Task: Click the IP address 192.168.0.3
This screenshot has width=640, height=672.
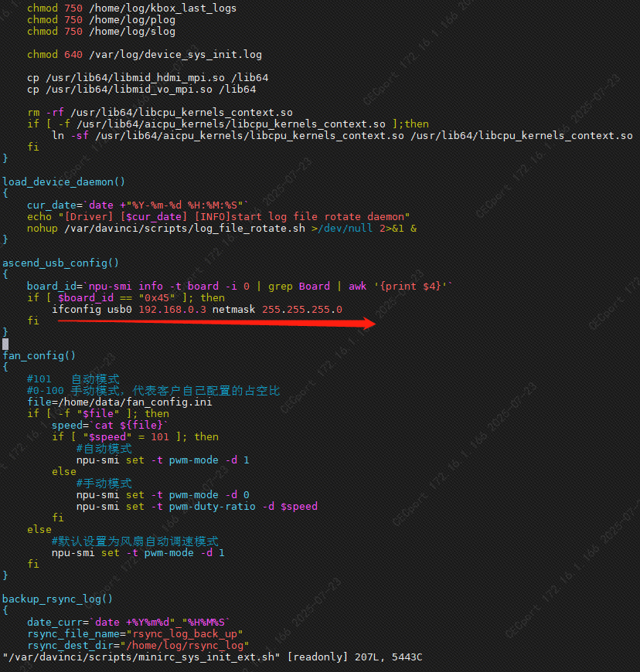Action: click(x=172, y=309)
